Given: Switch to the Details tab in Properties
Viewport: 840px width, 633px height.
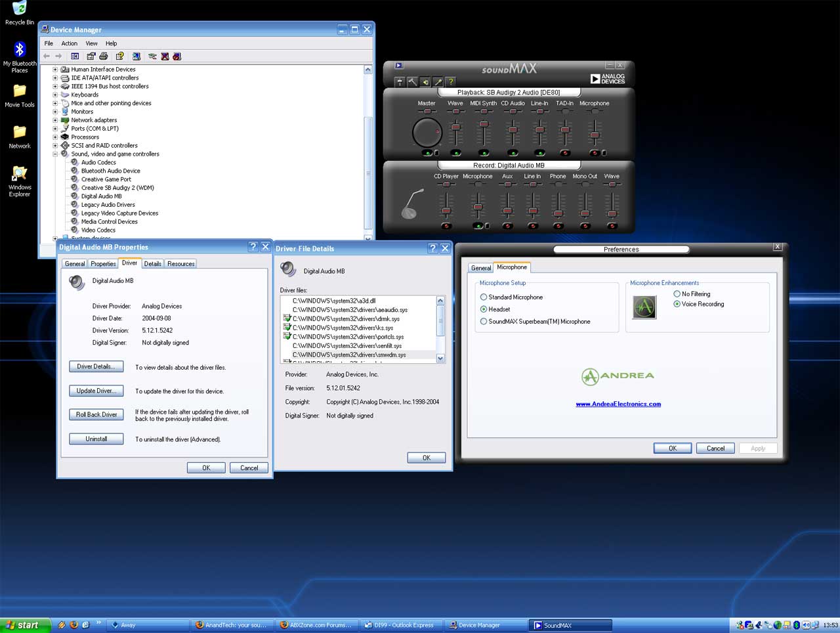Looking at the screenshot, I should click(x=153, y=264).
